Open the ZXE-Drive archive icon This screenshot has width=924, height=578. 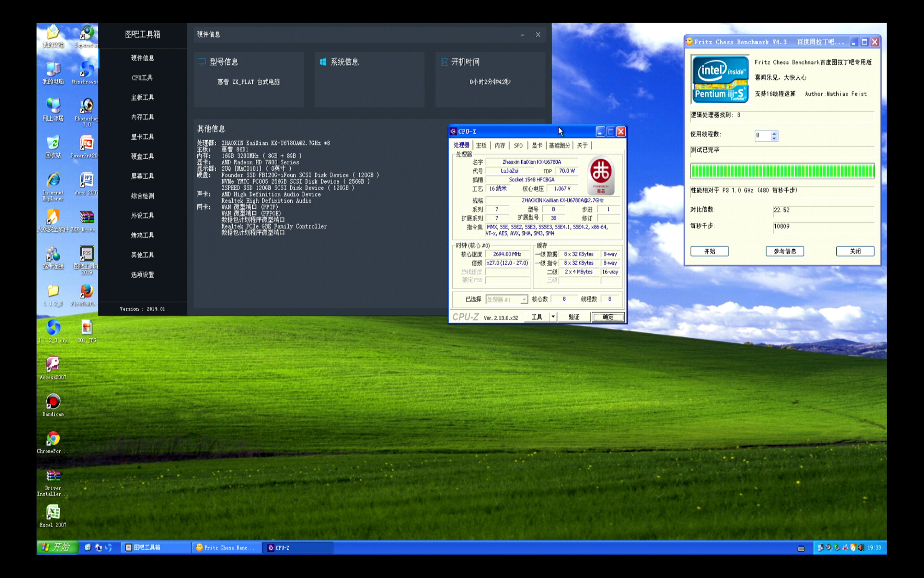coord(84,221)
